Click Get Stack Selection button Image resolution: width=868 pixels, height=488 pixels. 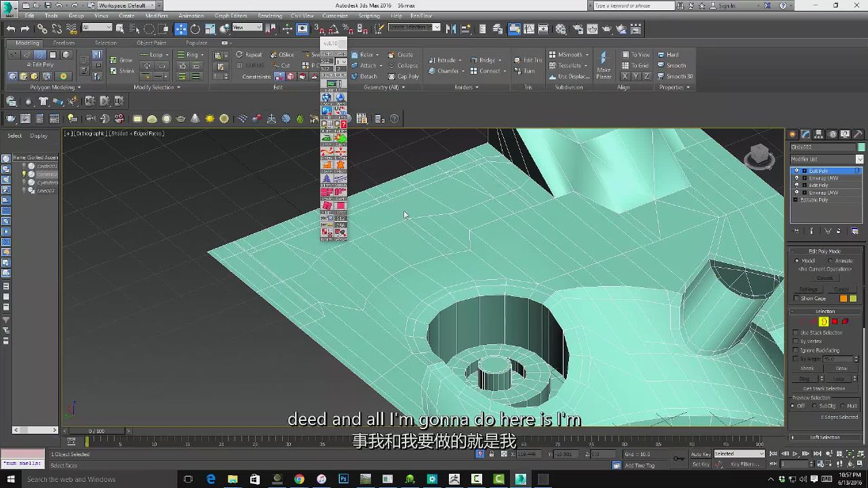tap(824, 389)
